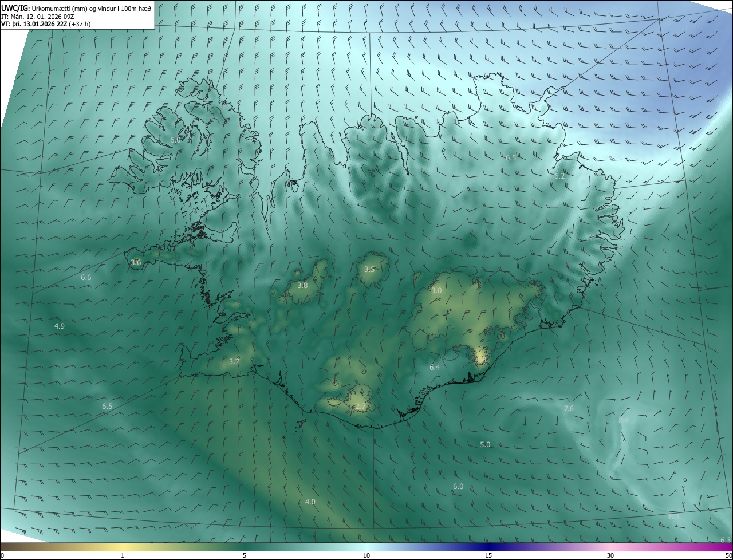Click the 6.0 value over the Westfjords
This screenshot has height=560, width=733.
coord(175,140)
